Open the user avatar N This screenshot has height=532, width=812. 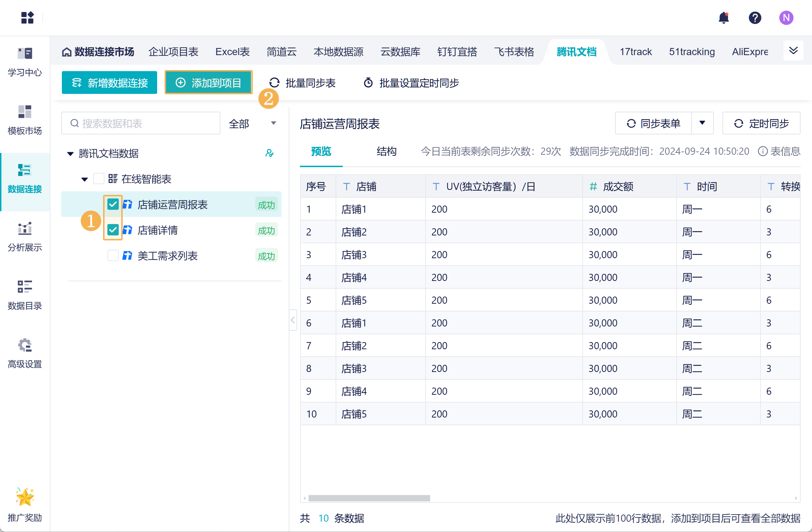click(786, 18)
